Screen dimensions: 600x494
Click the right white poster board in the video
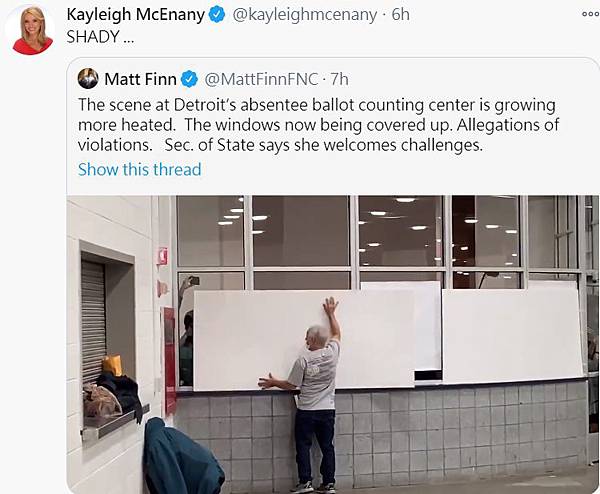pos(511,335)
